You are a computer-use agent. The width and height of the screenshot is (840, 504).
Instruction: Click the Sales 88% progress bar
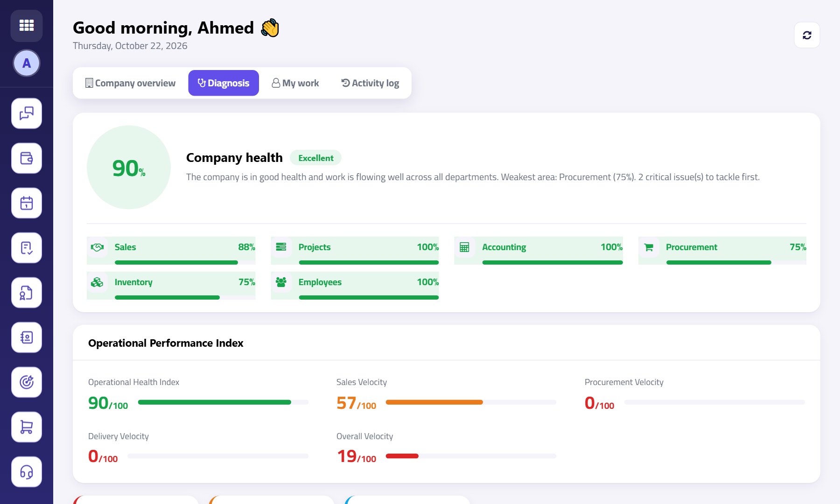[185, 262]
